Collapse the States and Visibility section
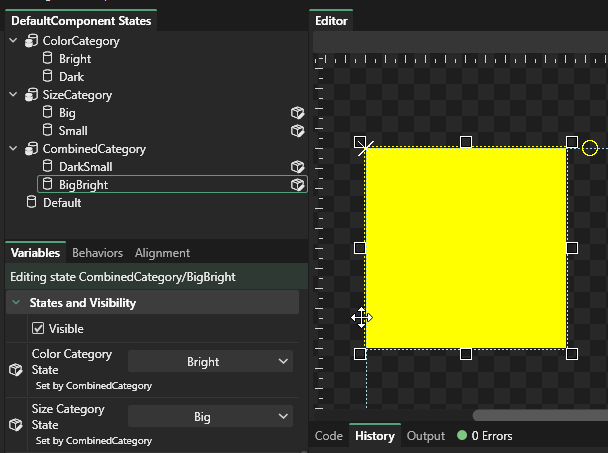The height and width of the screenshot is (453, 608). click(15, 303)
